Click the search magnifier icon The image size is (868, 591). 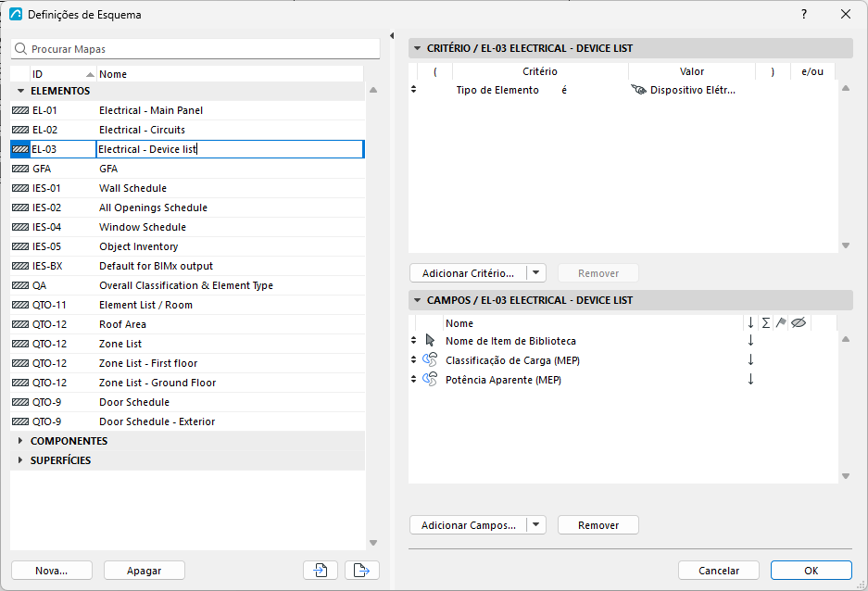(20, 49)
